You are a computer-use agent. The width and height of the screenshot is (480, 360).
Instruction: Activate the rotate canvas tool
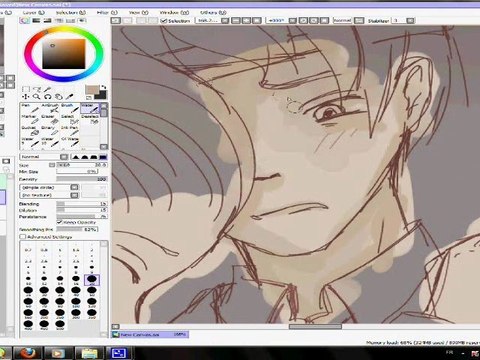48,97
